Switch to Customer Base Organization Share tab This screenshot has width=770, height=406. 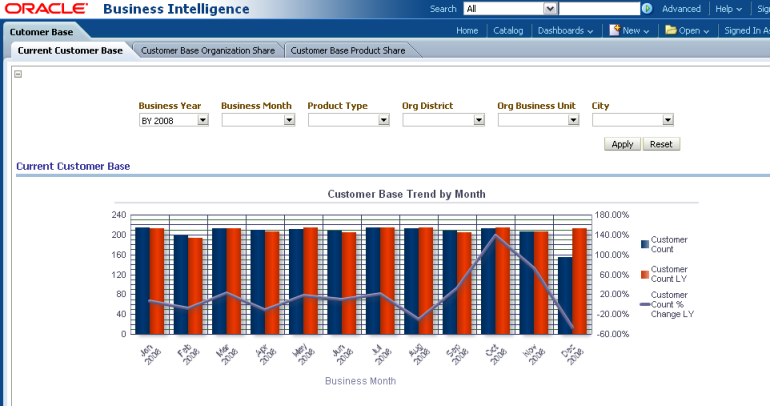click(x=208, y=51)
